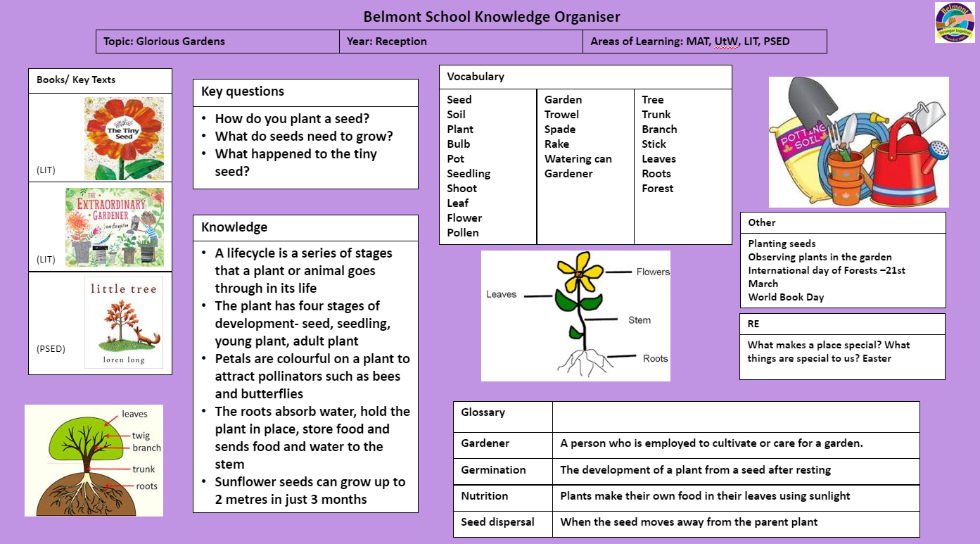Viewport: 980px width, 544px height.
Task: Click the gardening tools illustration
Action: click(858, 142)
